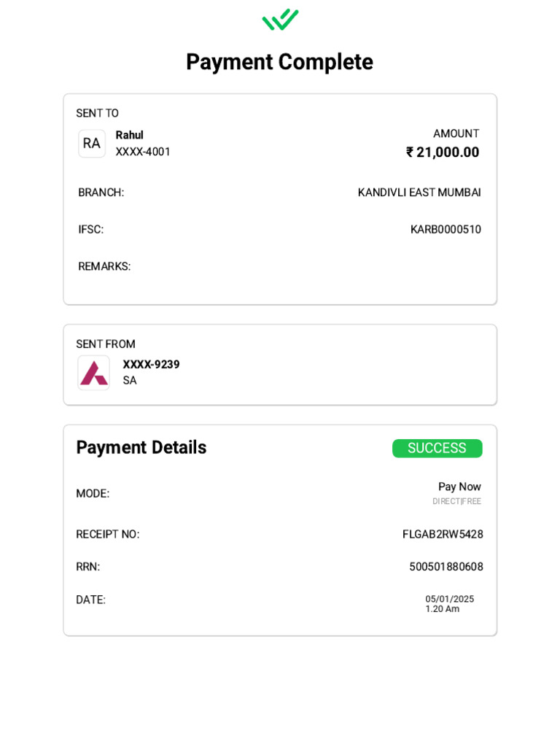Click the IFSC code KARB0000510
Screen dimensions: 560x747
(x=446, y=230)
